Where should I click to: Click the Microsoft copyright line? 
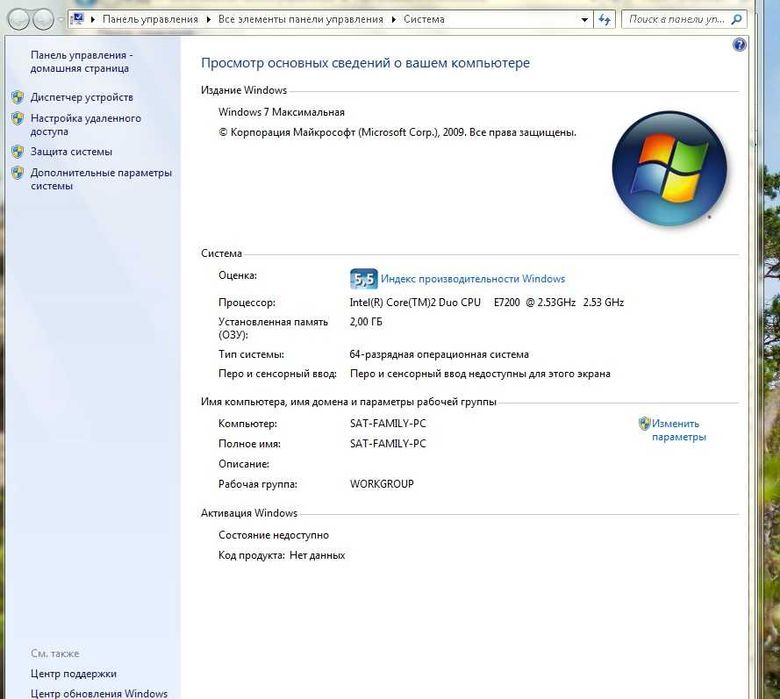(x=397, y=133)
